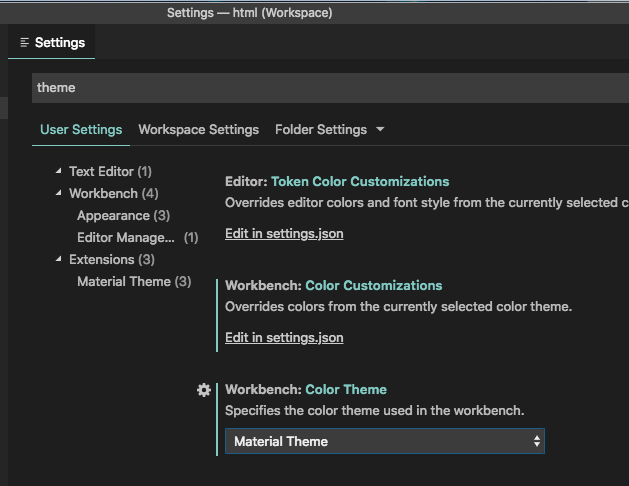Select Text Editor (1) in settings tree

tap(110, 172)
